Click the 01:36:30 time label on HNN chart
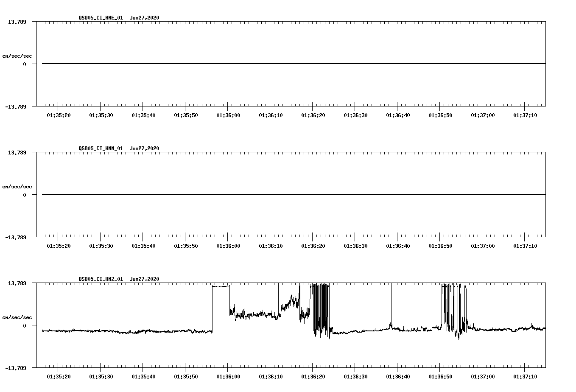576x392 pixels. [355, 246]
